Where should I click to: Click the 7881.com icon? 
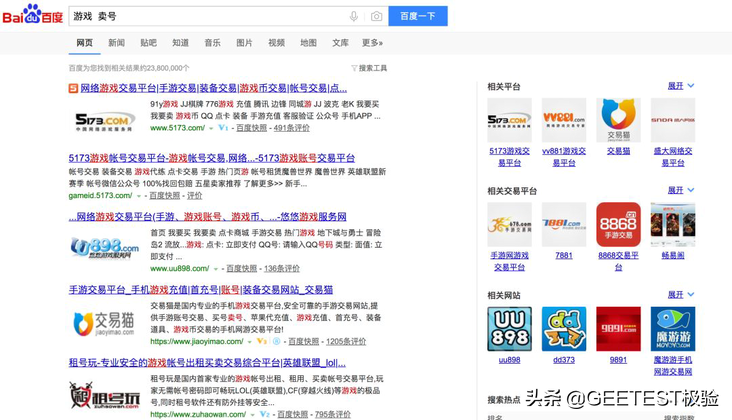pos(564,224)
